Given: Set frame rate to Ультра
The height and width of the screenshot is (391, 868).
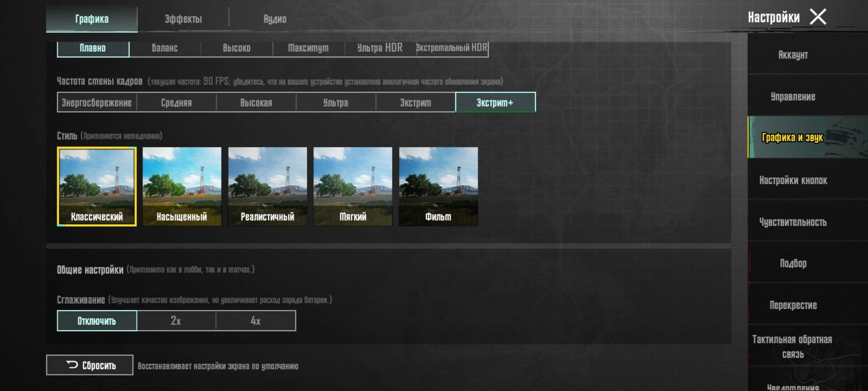Looking at the screenshot, I should 336,102.
